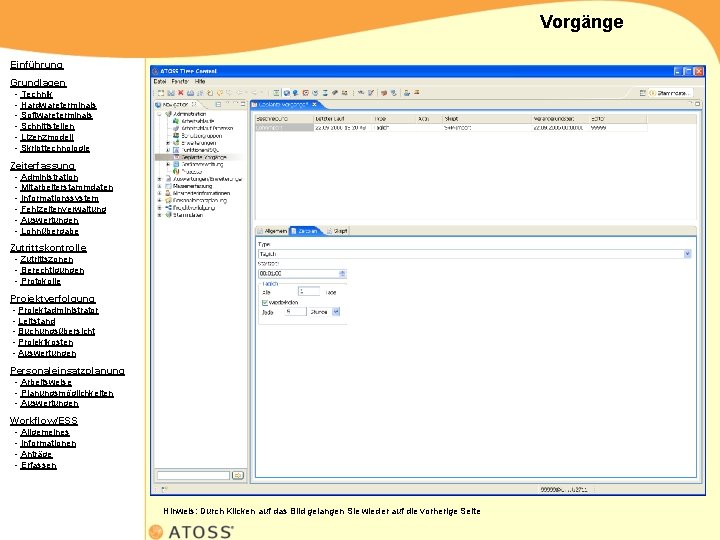
Task: Click the Projektverfolgung tree node icon
Action: [x=168, y=208]
